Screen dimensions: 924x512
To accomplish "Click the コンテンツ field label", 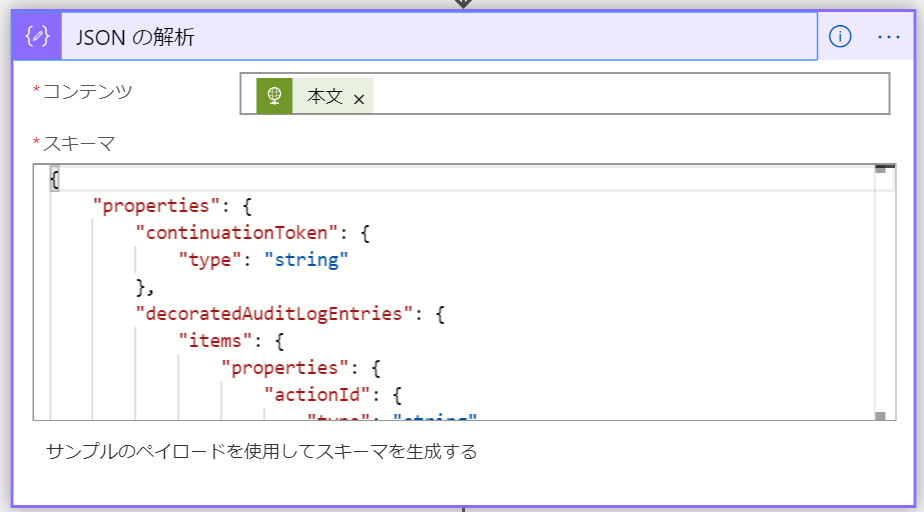I will point(88,91).
